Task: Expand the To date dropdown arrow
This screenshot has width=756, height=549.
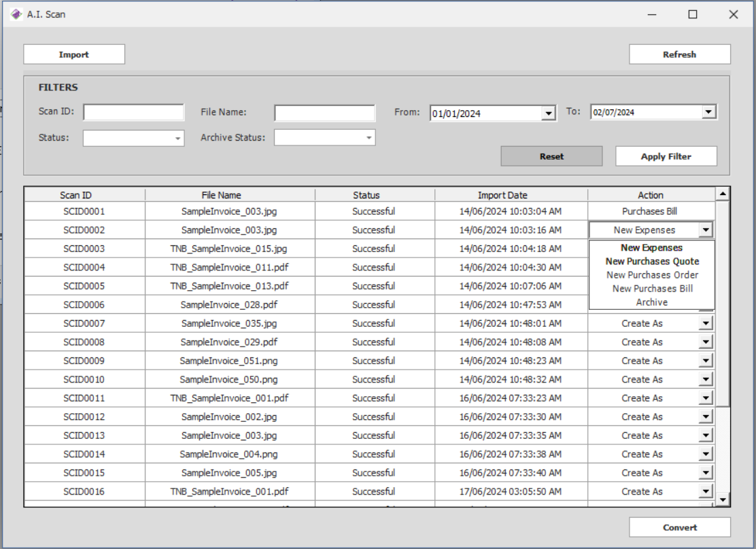Action: point(709,112)
